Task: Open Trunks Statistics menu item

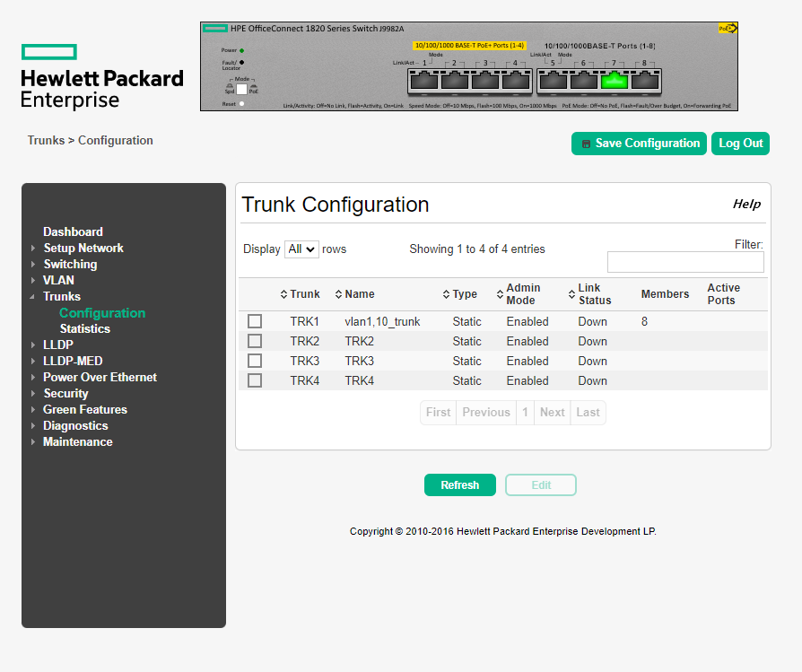Action: coord(85,329)
